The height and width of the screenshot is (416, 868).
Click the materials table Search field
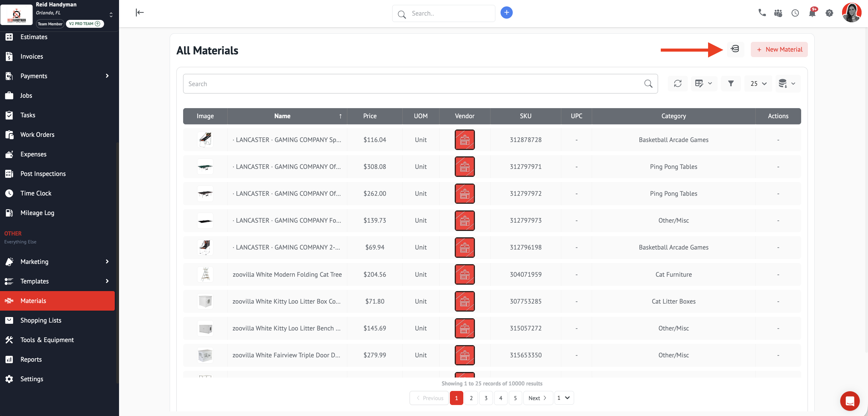(x=420, y=84)
